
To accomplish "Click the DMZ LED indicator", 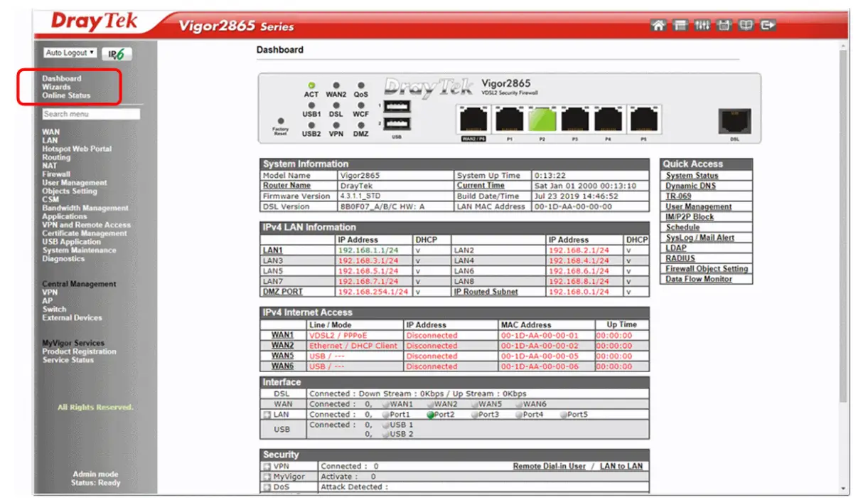I will (361, 124).
